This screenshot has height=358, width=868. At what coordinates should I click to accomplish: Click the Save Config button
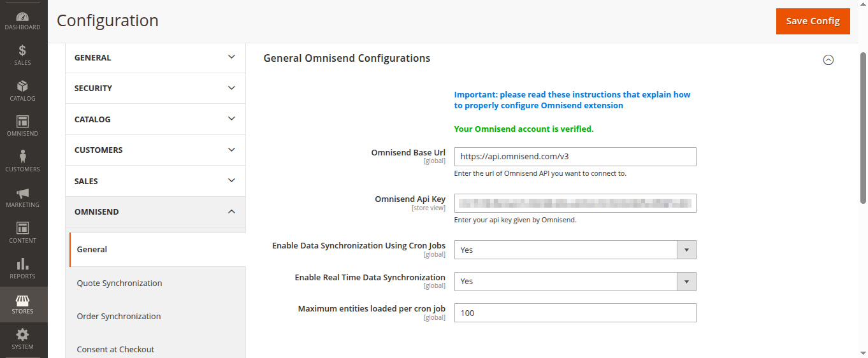click(813, 21)
